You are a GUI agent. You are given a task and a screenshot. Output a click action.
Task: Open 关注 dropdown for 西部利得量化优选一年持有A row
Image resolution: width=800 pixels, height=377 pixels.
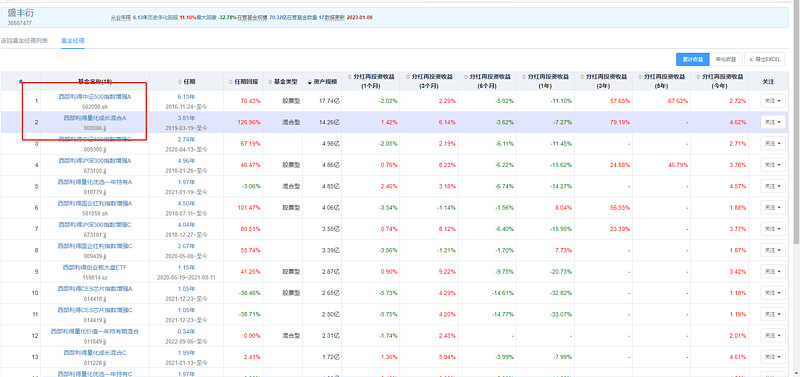(x=773, y=186)
